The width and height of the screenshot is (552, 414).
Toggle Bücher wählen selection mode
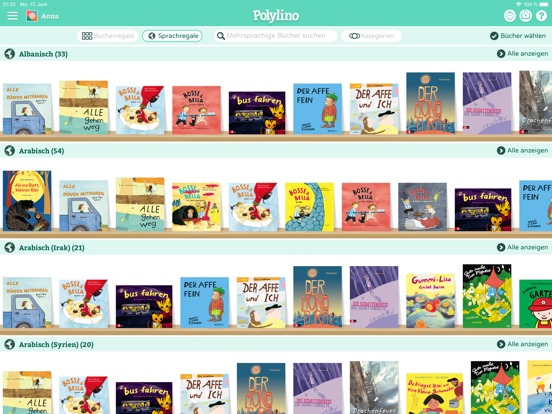[x=518, y=36]
